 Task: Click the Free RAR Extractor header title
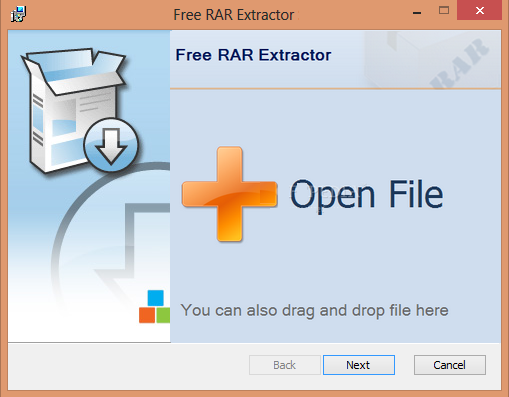click(253, 55)
